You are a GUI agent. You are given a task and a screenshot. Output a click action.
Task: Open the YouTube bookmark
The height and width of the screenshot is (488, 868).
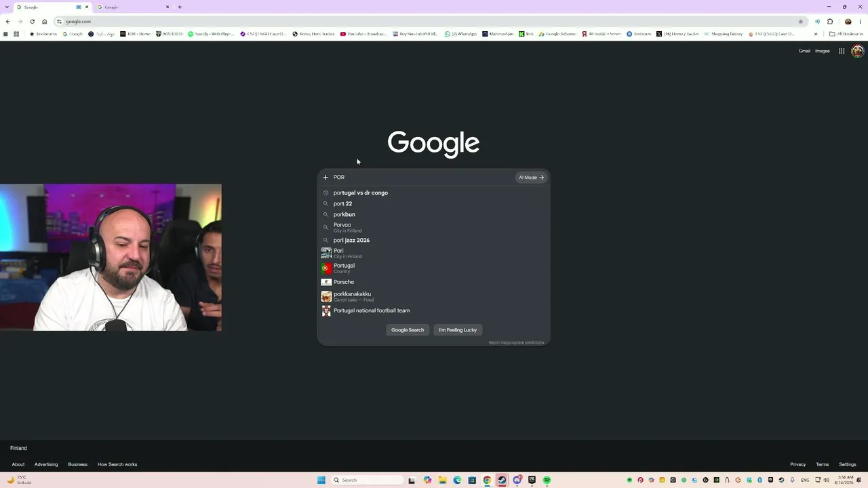[363, 34]
